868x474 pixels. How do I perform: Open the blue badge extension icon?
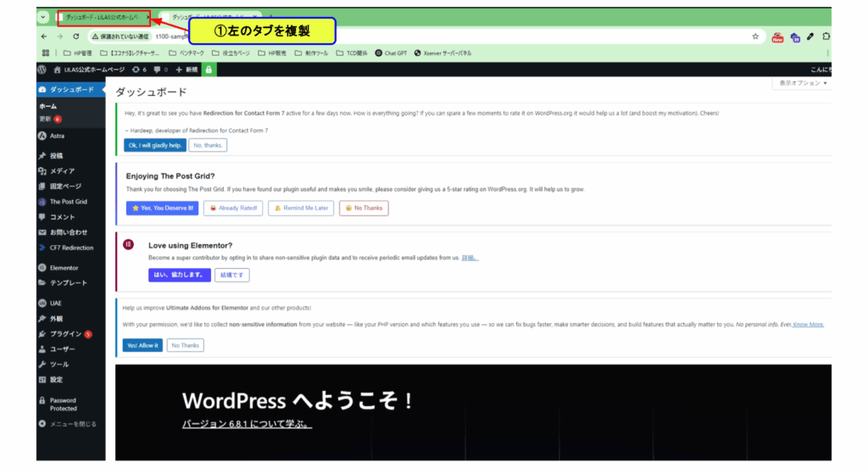pos(795,37)
